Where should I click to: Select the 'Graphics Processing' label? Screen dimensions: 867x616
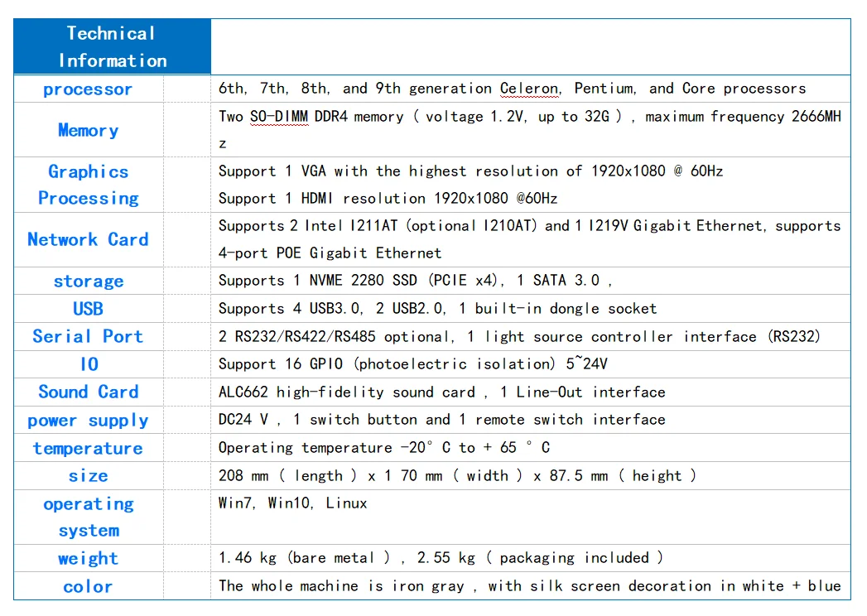89,185
